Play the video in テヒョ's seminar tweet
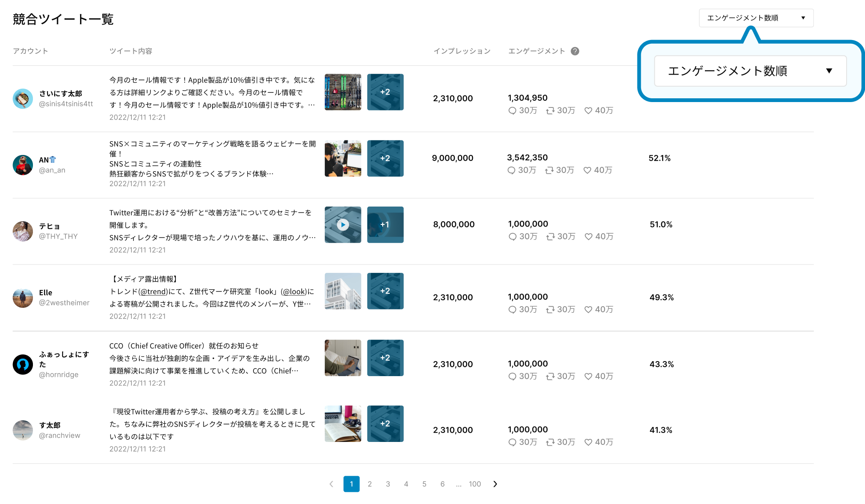The image size is (865, 504). pos(343,225)
